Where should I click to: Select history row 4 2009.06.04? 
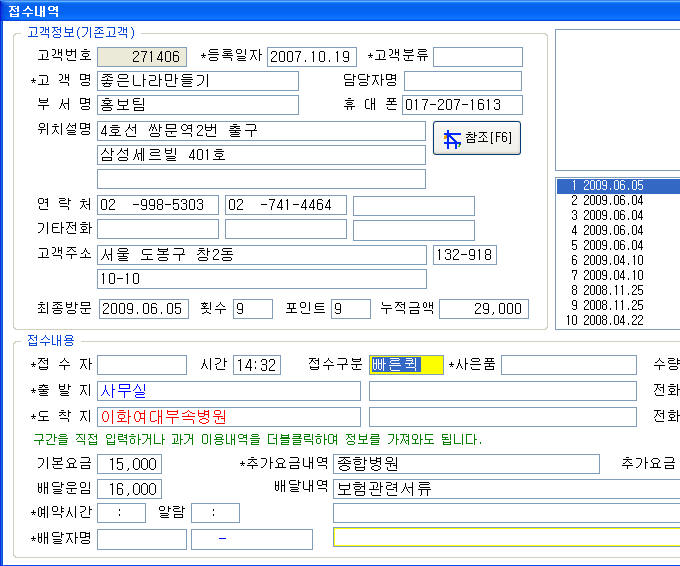[x=618, y=230]
